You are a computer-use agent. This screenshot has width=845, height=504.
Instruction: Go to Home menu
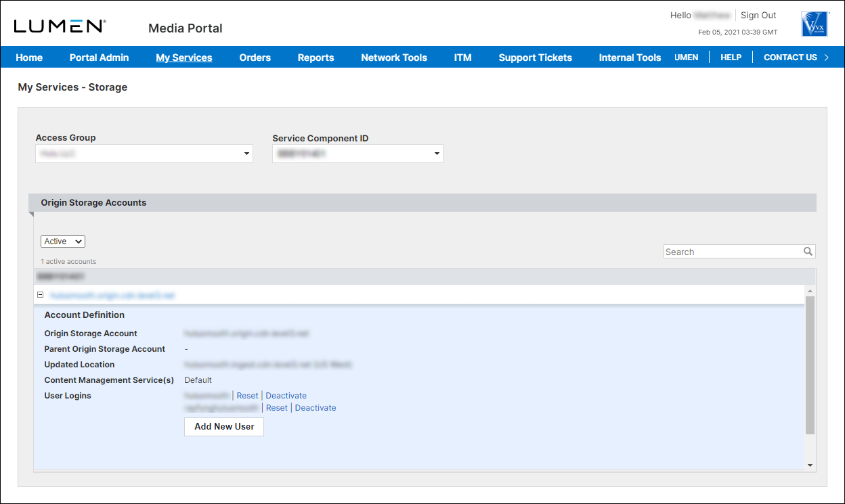(29, 58)
